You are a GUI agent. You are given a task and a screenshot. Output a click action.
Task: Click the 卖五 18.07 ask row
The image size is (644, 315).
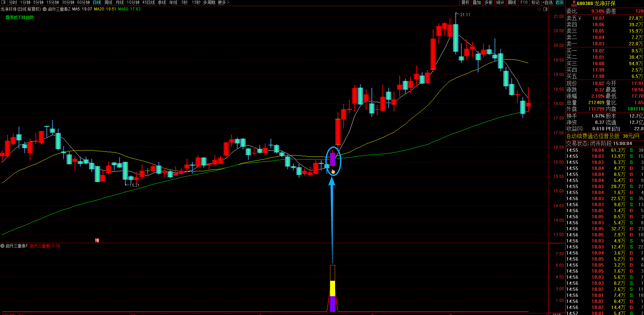click(605, 18)
